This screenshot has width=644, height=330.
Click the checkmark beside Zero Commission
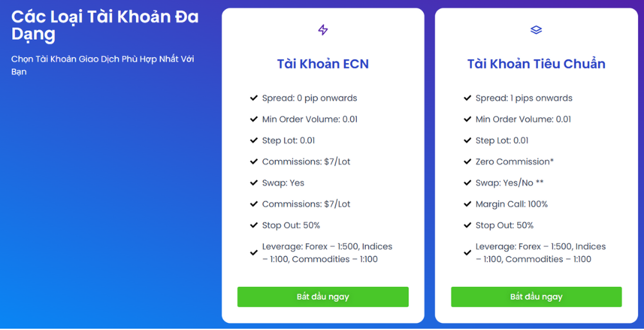click(468, 161)
